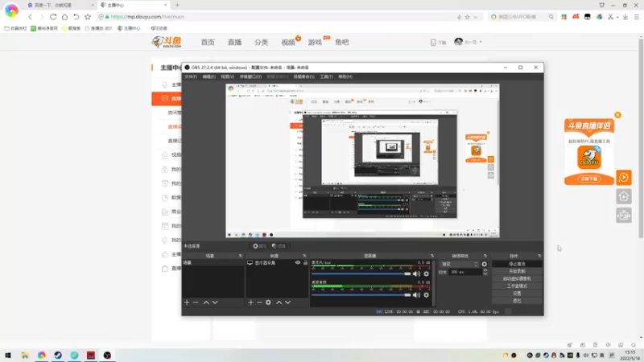Close the 斗鱼直播伴侣 ad banner
644x362 pixels.
point(617,115)
